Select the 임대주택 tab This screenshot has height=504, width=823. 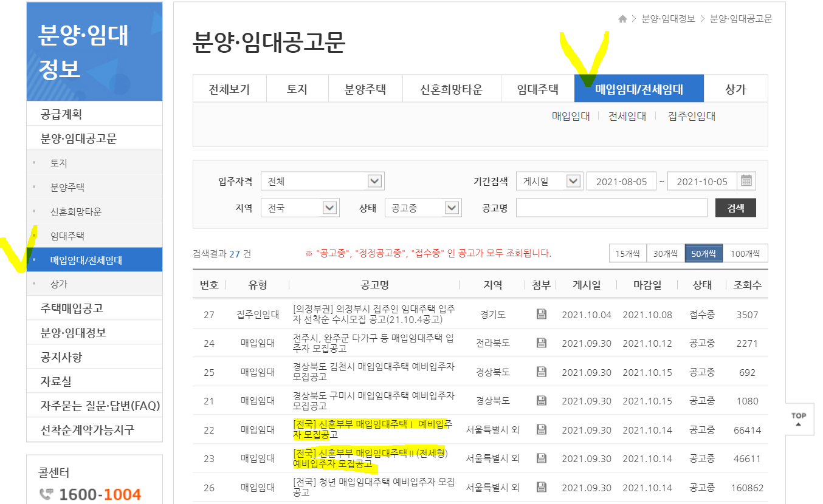pyautogui.click(x=537, y=89)
